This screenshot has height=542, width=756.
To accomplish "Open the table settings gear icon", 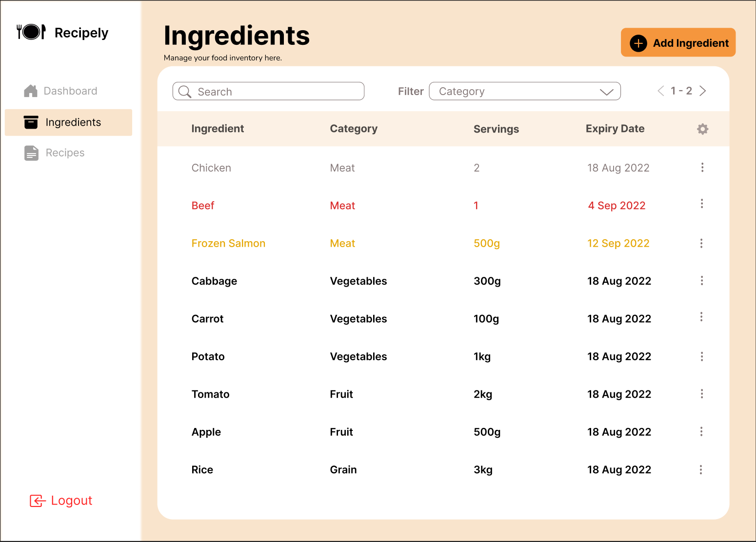I will pyautogui.click(x=702, y=129).
